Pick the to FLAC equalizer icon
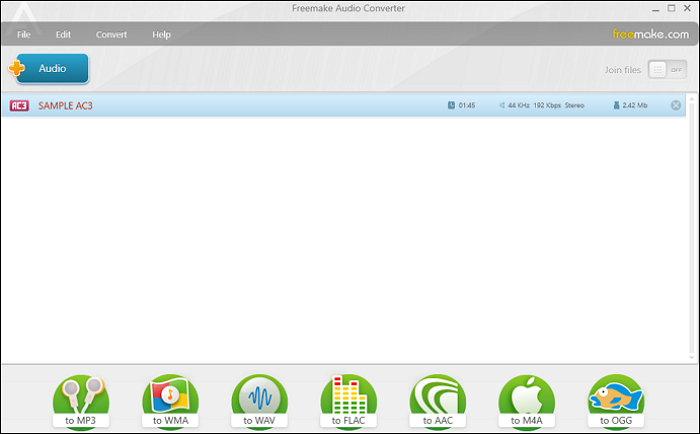700x434 pixels. click(348, 400)
